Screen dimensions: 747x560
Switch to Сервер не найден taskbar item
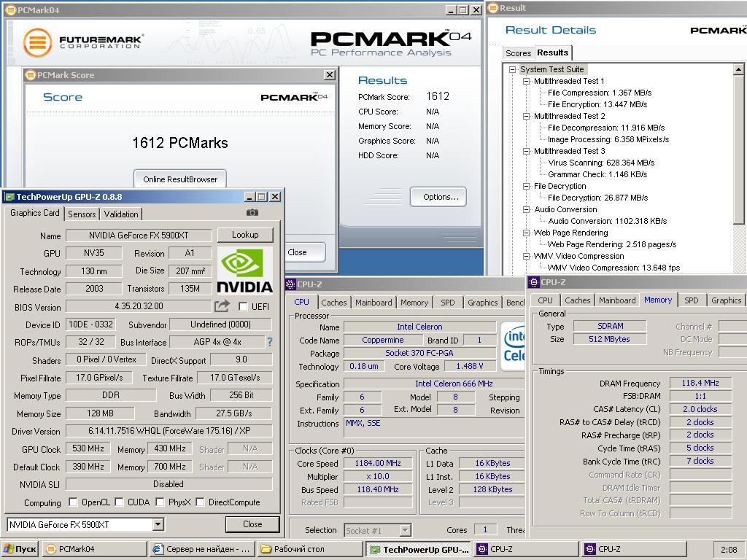[x=202, y=549]
